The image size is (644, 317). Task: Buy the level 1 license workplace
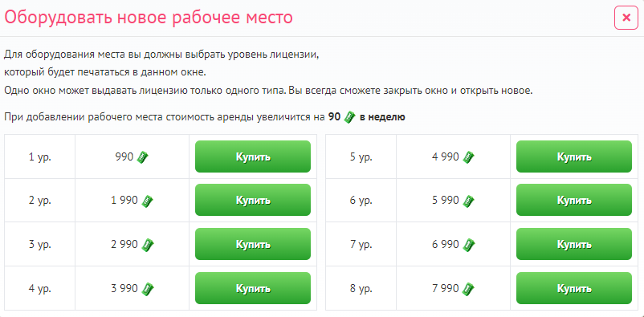coord(253,156)
